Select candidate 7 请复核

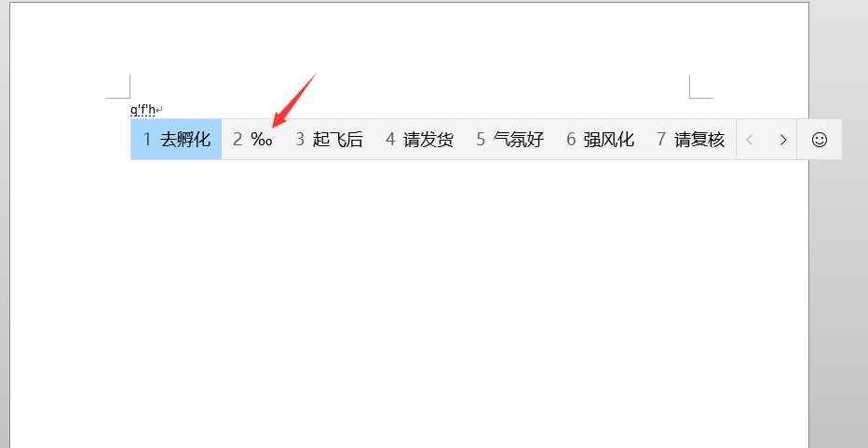pos(691,140)
